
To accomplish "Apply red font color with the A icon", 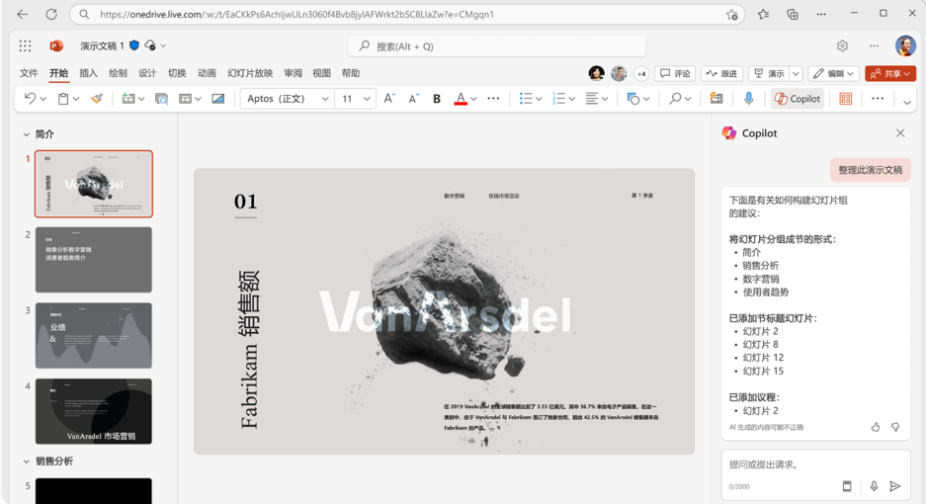I will (461, 99).
